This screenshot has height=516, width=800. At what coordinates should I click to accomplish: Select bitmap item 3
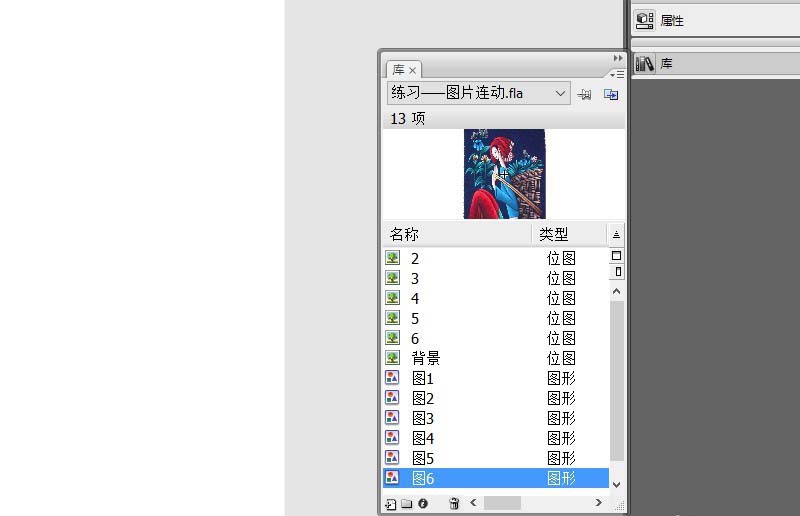pos(495,278)
